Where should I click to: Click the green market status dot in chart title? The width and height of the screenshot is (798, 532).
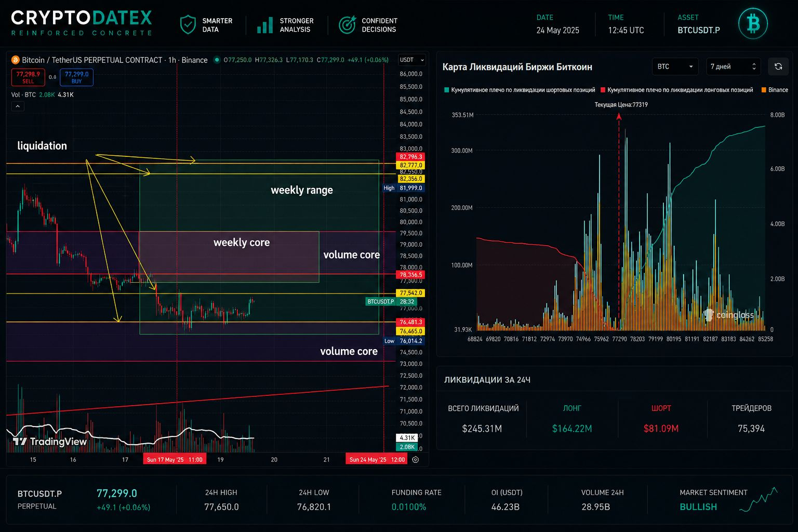(217, 60)
